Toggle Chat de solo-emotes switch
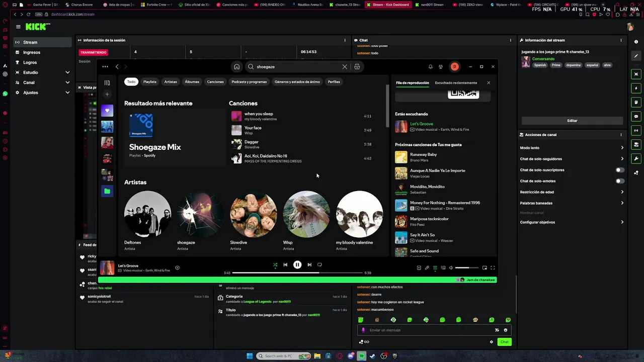Screen dimensions: 644x362 pyautogui.click(x=620, y=181)
